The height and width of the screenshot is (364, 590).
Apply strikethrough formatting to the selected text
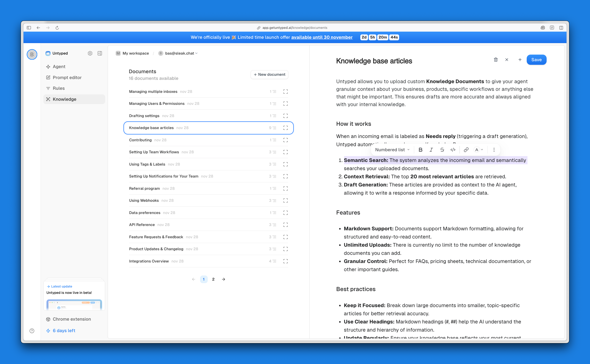(442, 150)
